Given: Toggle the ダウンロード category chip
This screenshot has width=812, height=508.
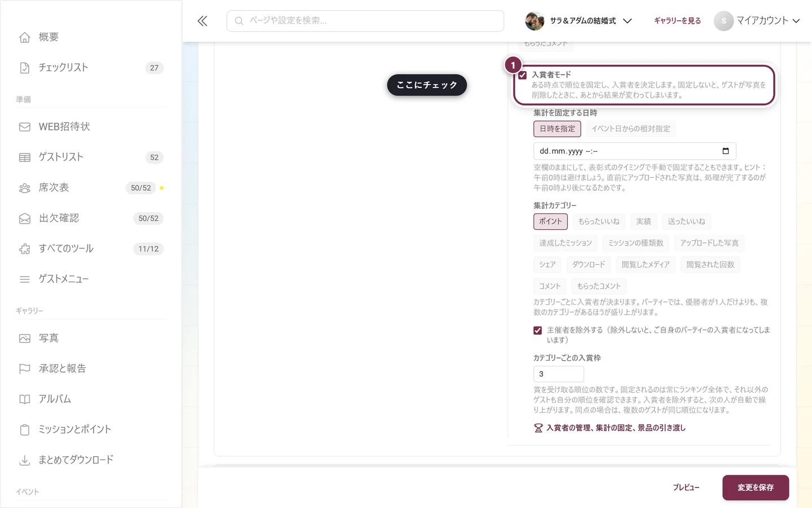Looking at the screenshot, I should pyautogui.click(x=589, y=264).
